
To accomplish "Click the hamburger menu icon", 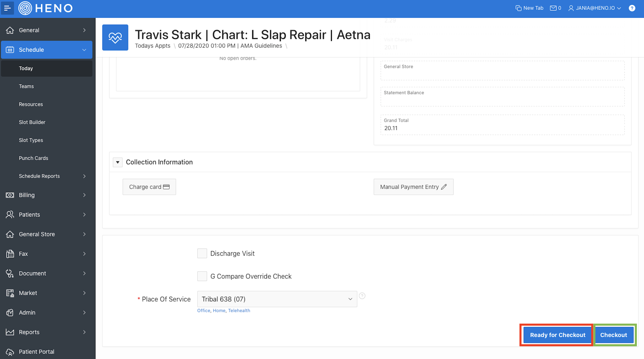I will pos(7,8).
